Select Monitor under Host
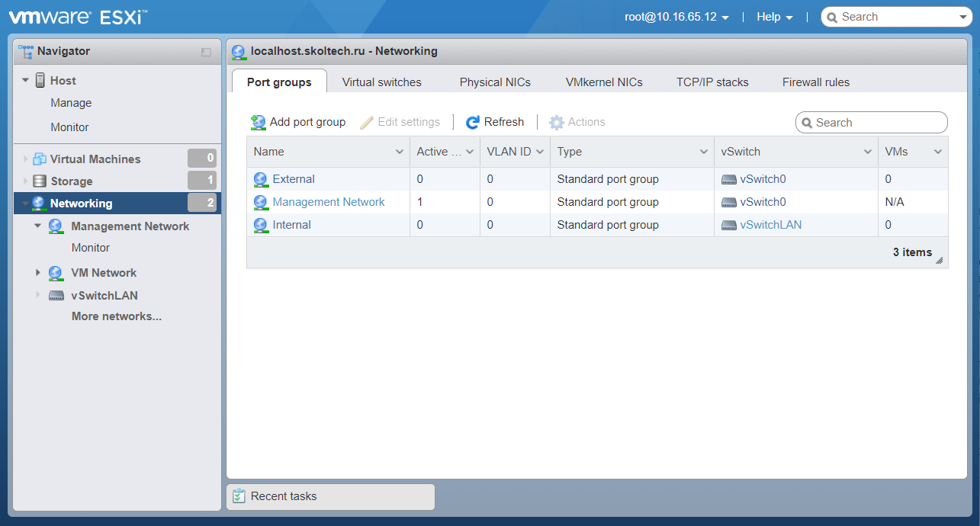Screen dimensions: 980x526 [x=69, y=127]
